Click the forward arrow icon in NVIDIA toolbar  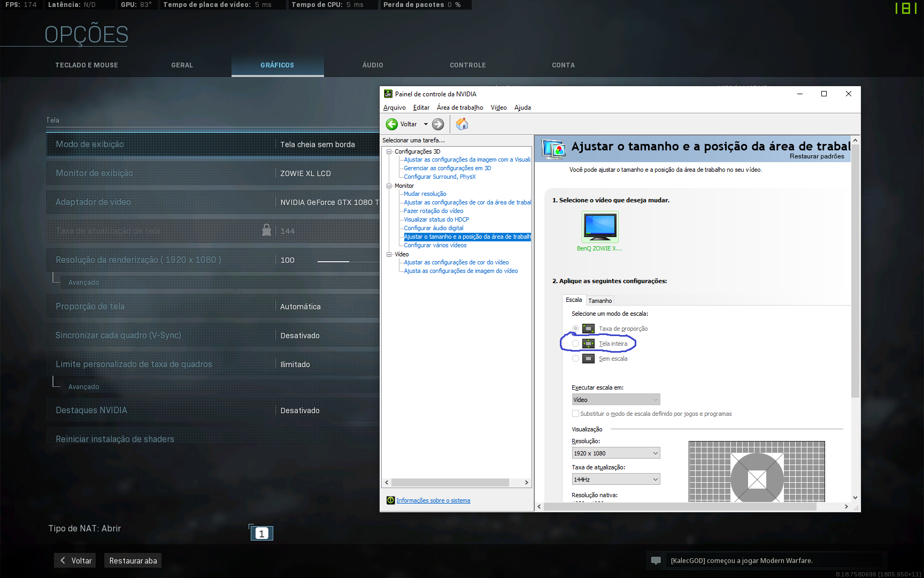click(x=438, y=124)
